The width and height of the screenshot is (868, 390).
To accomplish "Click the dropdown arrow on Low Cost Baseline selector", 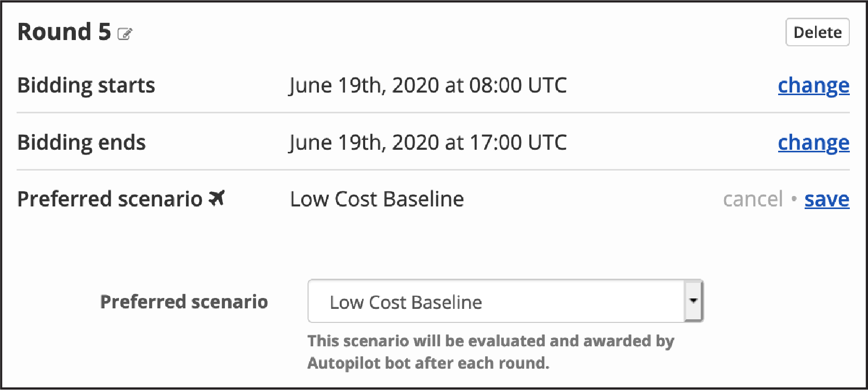I will pyautogui.click(x=693, y=301).
